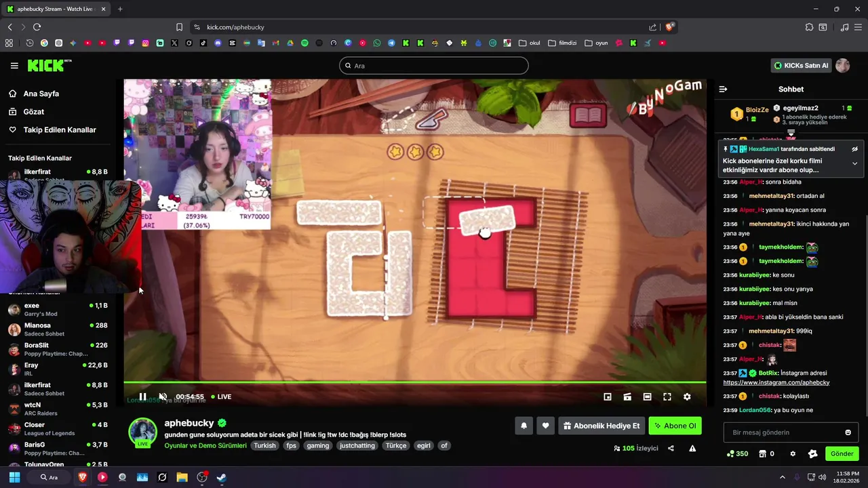Open Instagram link in chat
This screenshot has height=488, width=868.
coord(776,382)
